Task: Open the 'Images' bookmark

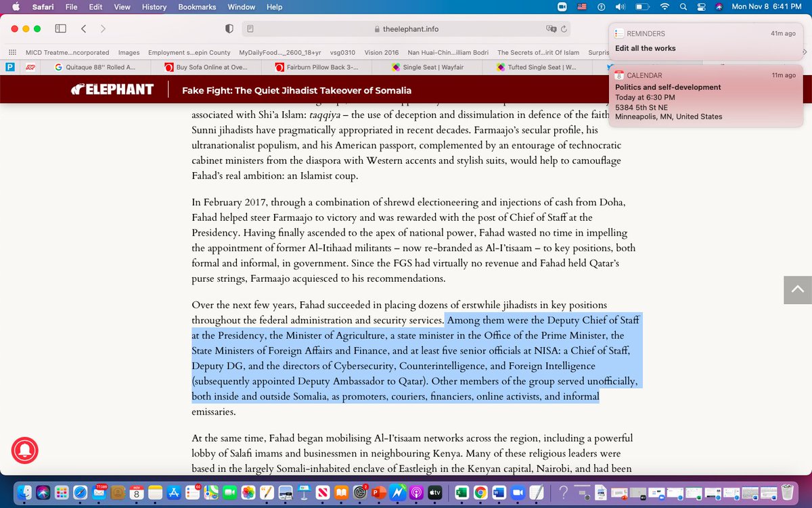Action: (129, 52)
